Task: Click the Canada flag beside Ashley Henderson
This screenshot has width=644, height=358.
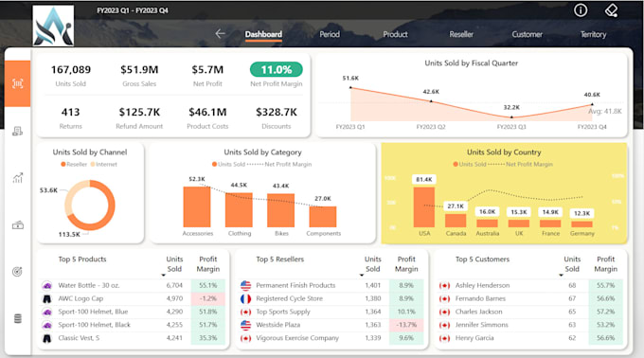Action: pos(444,286)
